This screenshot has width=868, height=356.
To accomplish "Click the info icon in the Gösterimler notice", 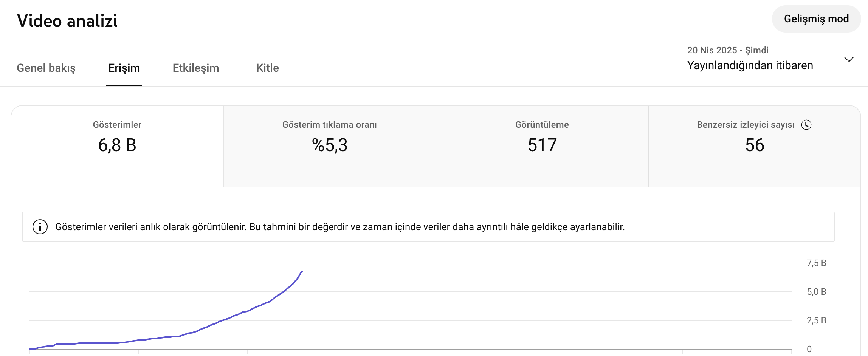I will point(40,227).
